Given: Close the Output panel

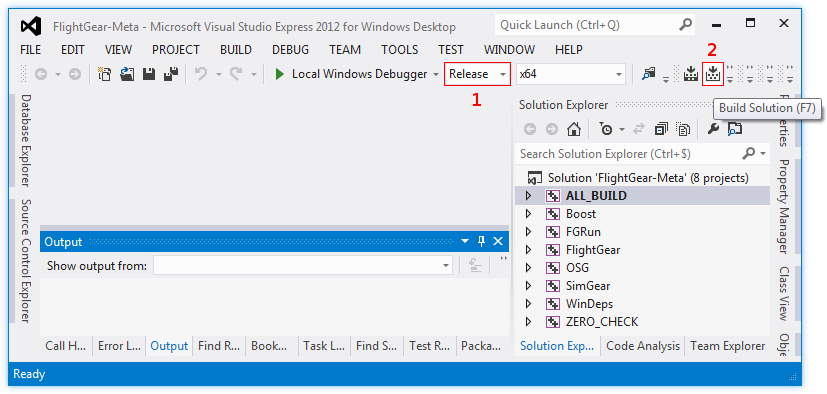Looking at the screenshot, I should click(498, 242).
